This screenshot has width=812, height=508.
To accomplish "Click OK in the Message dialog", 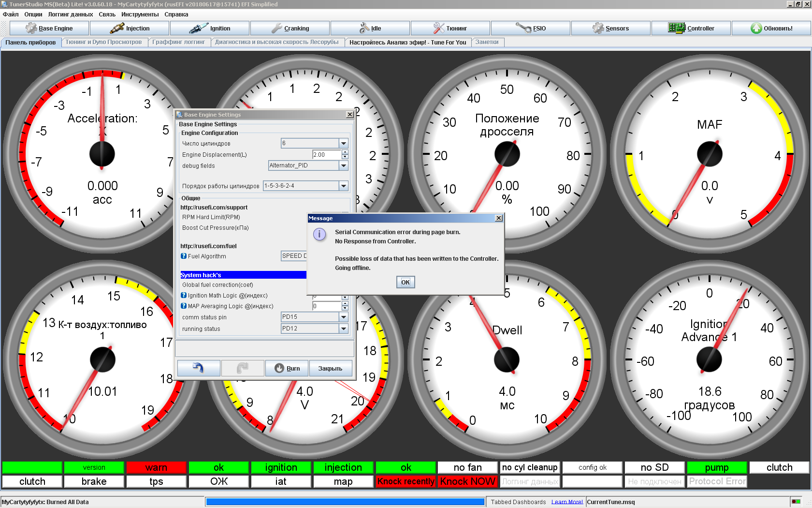I will click(x=406, y=282).
